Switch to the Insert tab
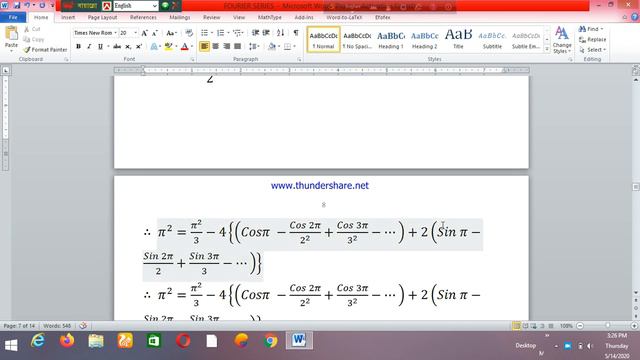 68,17
